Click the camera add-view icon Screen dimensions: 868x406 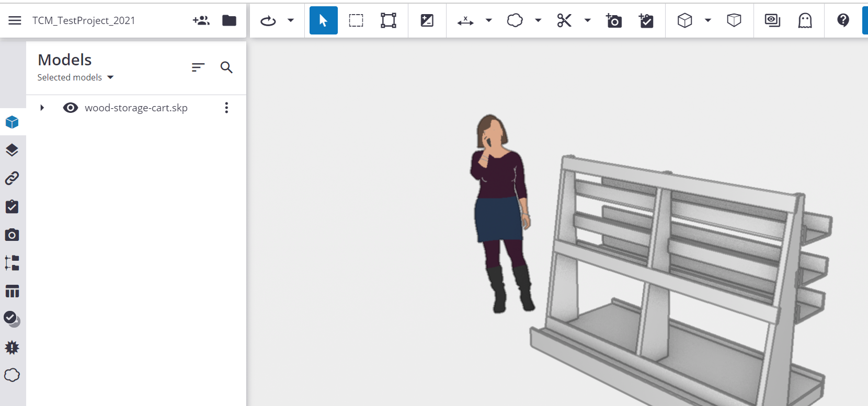pyautogui.click(x=613, y=20)
